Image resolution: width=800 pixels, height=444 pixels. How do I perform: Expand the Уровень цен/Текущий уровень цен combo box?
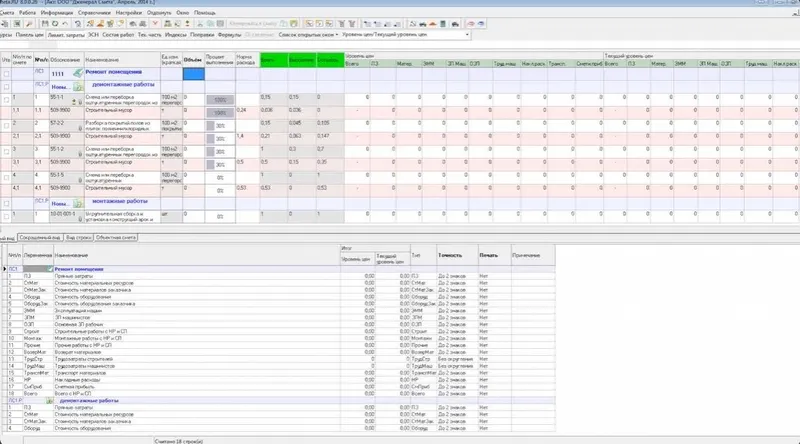click(x=467, y=35)
